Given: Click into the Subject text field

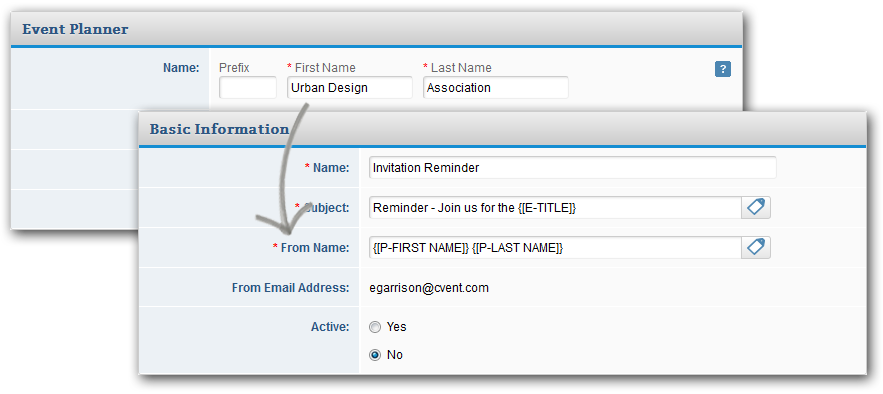Looking at the screenshot, I should click(x=555, y=208).
